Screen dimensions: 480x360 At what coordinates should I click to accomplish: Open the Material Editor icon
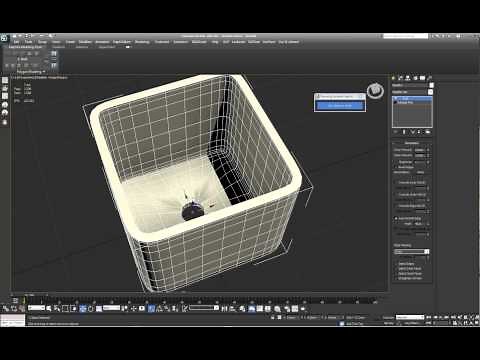(277, 309)
